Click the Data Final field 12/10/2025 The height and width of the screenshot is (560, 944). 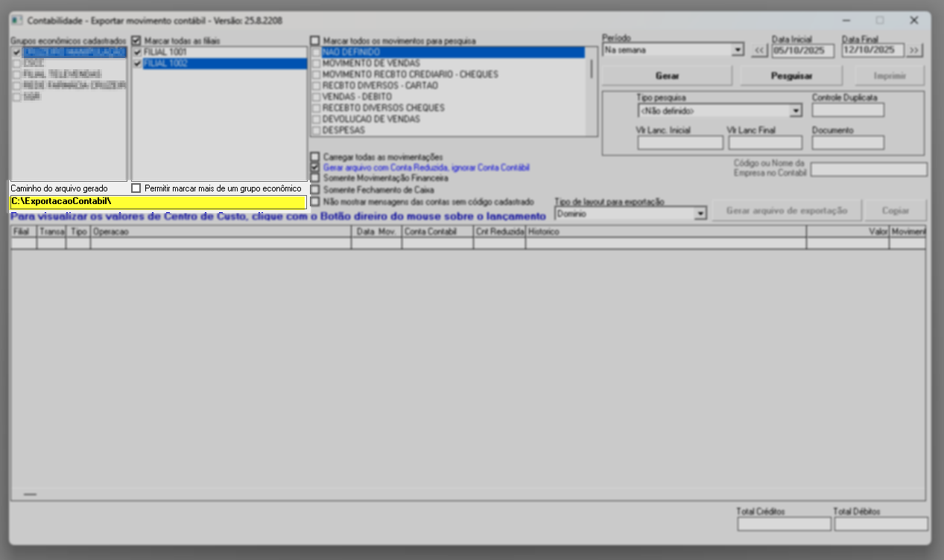pos(872,50)
